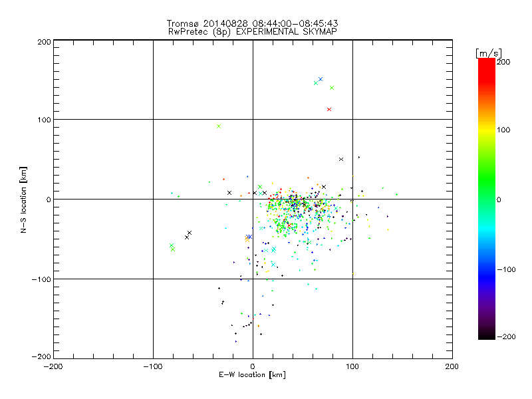Click the -100 label on the colorbar

pyautogui.click(x=506, y=269)
